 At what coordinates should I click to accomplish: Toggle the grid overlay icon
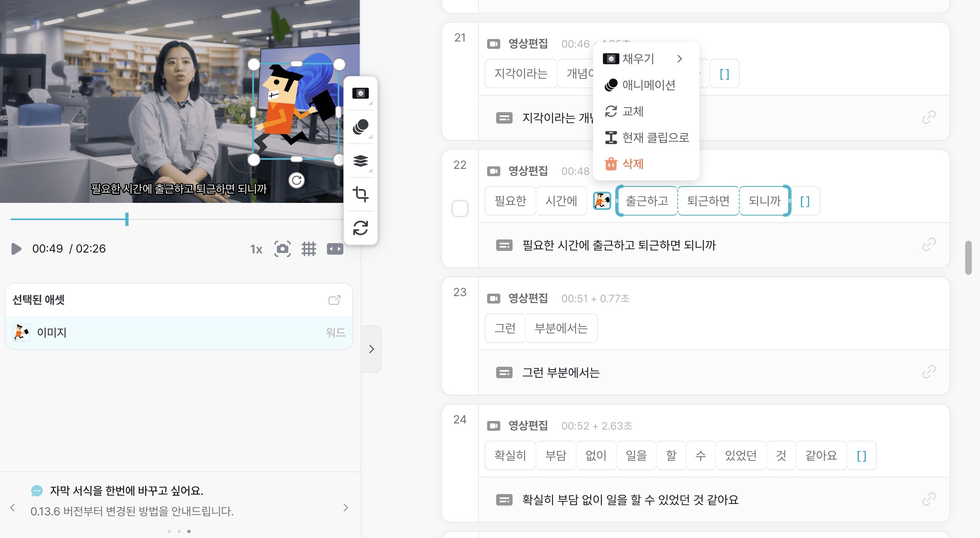tap(308, 249)
